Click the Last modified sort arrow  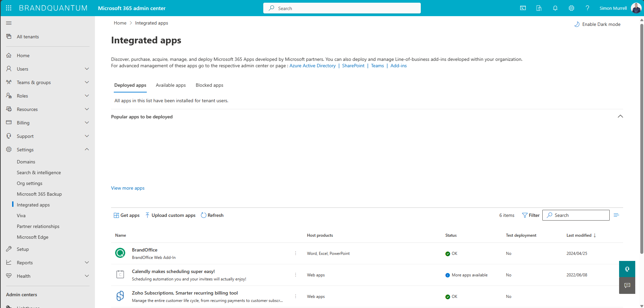coord(595,235)
